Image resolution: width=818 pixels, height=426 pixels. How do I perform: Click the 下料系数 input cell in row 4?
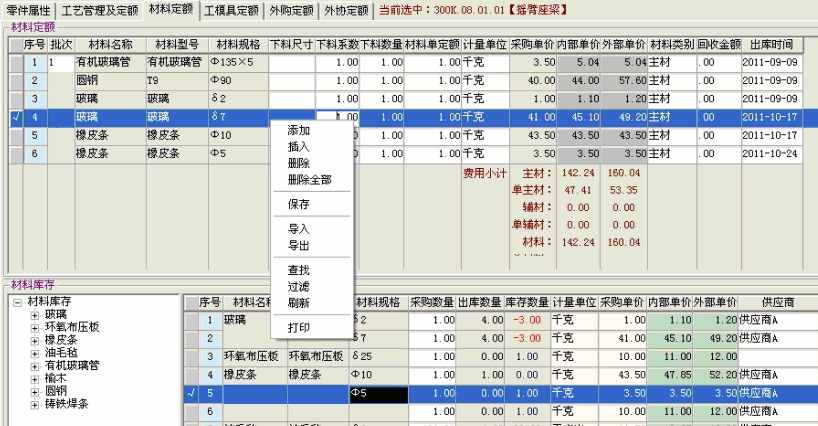point(338,117)
